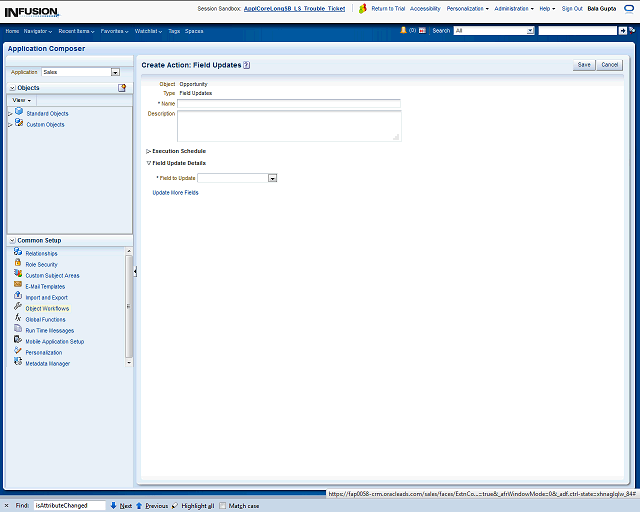Click the Save button

[584, 64]
